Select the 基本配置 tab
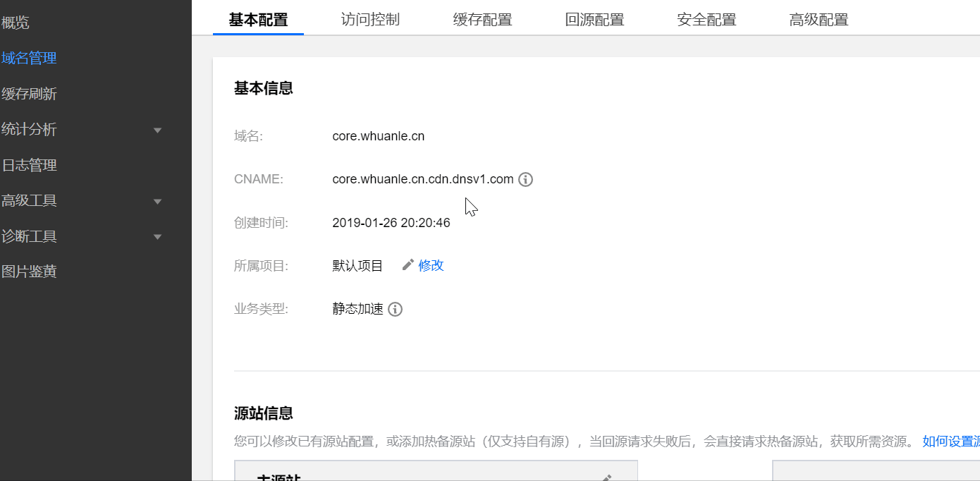This screenshot has height=481, width=980. click(x=258, y=19)
